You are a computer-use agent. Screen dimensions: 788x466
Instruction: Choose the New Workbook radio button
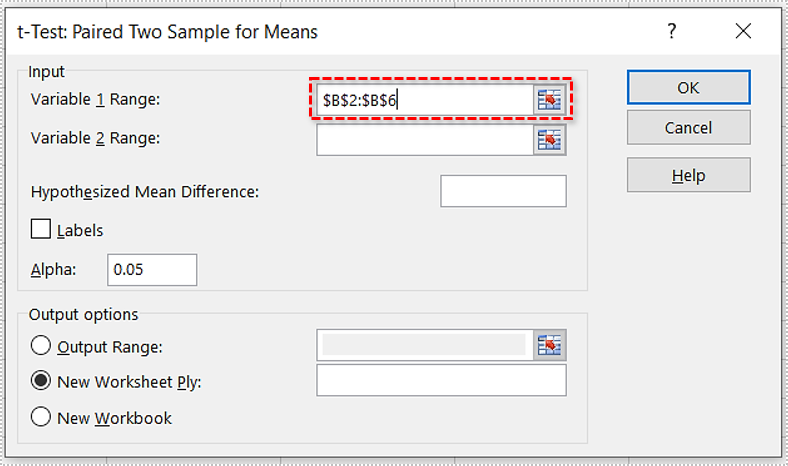click(x=41, y=418)
